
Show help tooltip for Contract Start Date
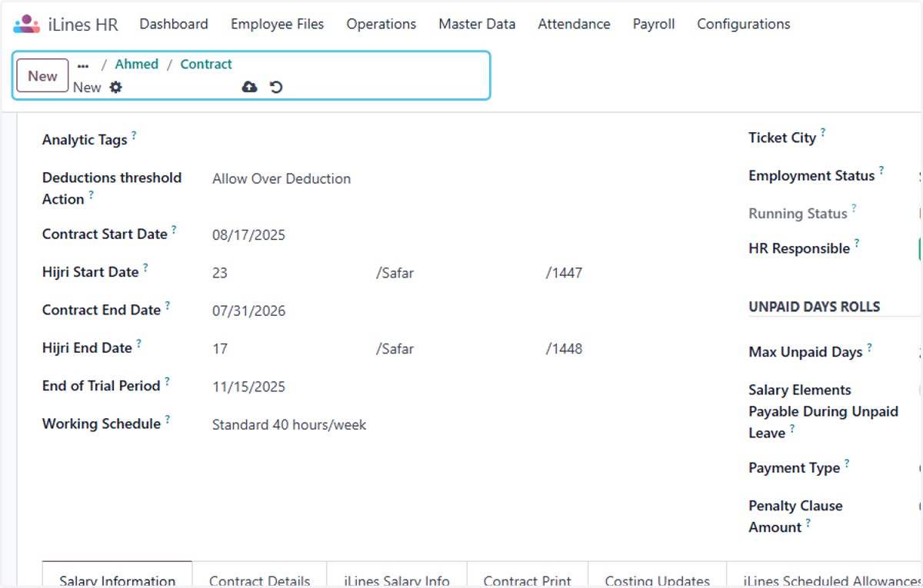tap(174, 230)
